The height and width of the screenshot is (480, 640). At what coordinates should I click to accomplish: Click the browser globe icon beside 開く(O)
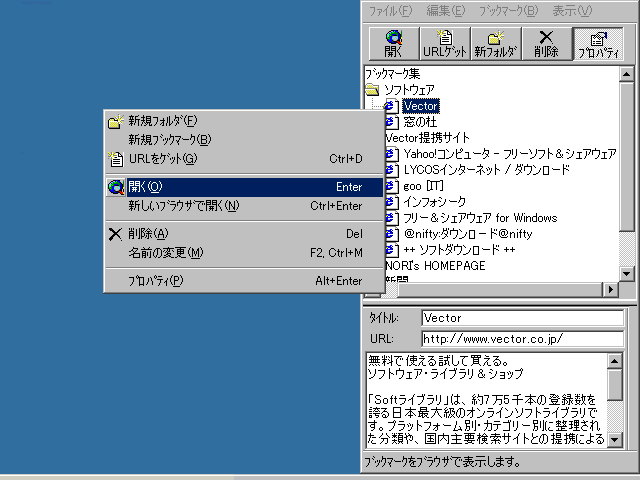(x=116, y=187)
